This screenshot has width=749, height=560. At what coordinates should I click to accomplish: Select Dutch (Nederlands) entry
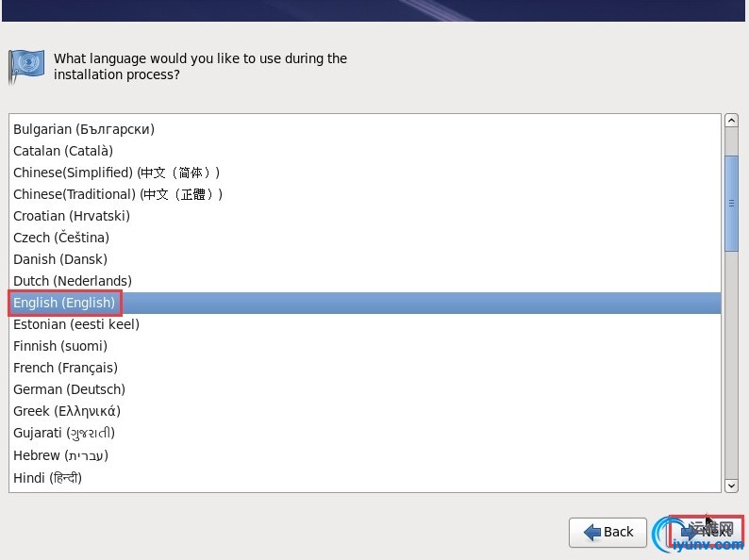click(364, 281)
